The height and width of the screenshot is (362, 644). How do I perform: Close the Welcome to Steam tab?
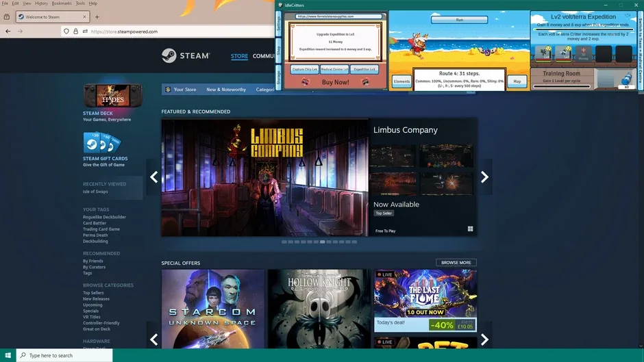point(84,17)
